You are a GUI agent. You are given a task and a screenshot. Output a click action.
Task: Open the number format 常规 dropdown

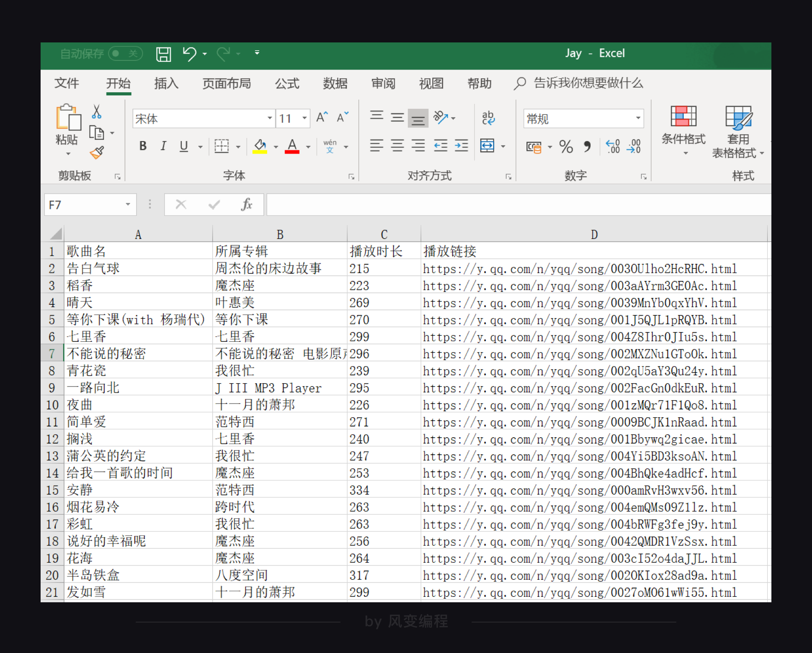tap(638, 119)
